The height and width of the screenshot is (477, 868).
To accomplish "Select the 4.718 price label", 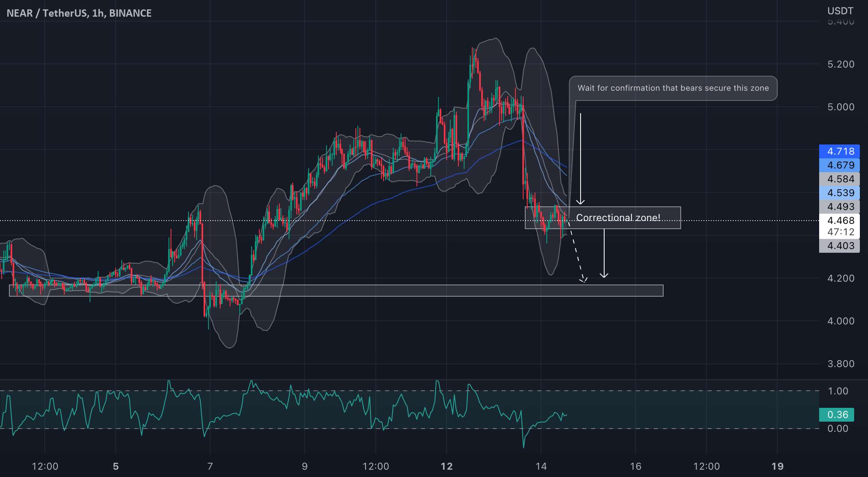I will click(840, 151).
